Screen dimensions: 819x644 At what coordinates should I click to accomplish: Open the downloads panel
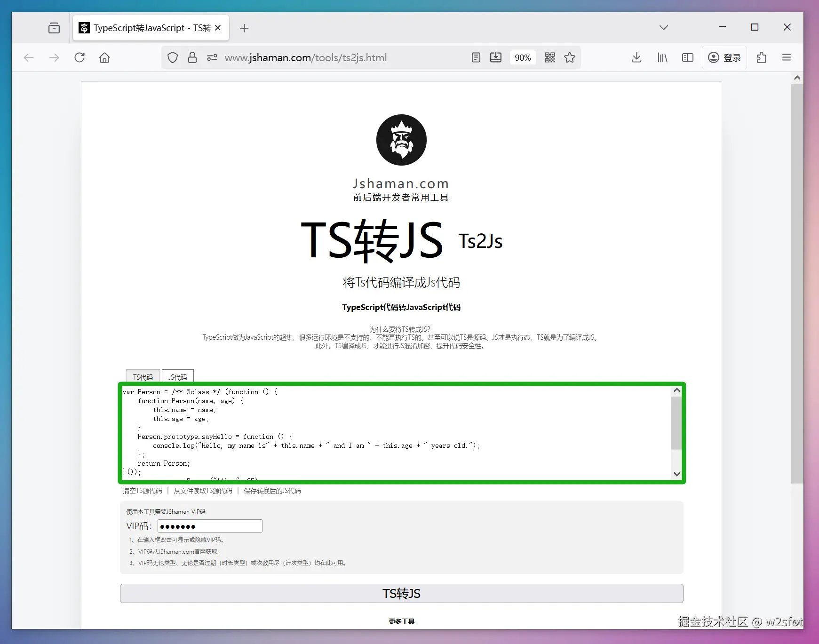636,57
